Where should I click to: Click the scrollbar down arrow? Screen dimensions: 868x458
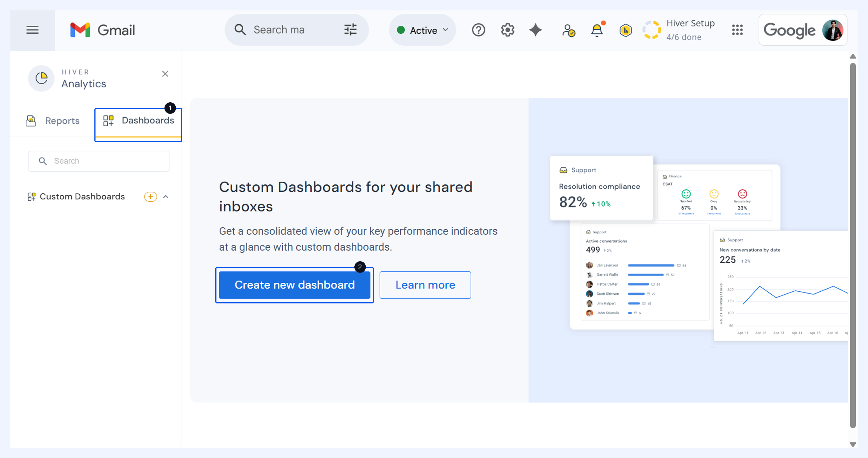(853, 444)
